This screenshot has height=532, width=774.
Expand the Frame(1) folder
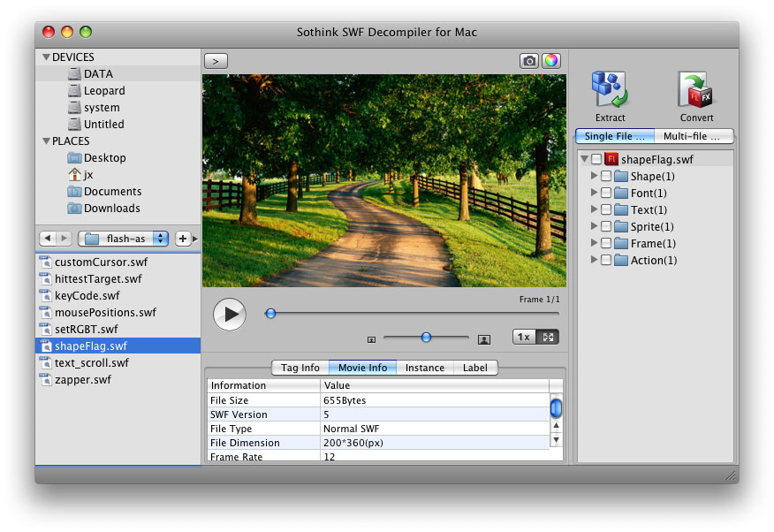point(594,242)
